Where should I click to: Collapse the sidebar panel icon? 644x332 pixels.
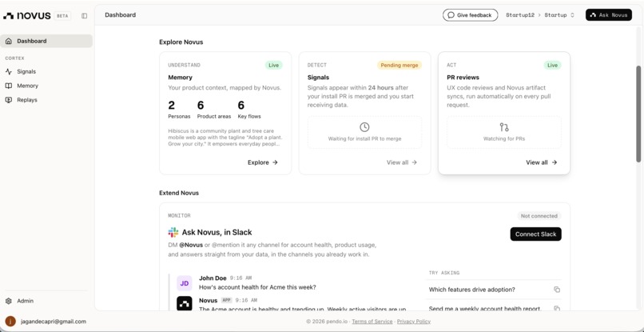point(84,16)
